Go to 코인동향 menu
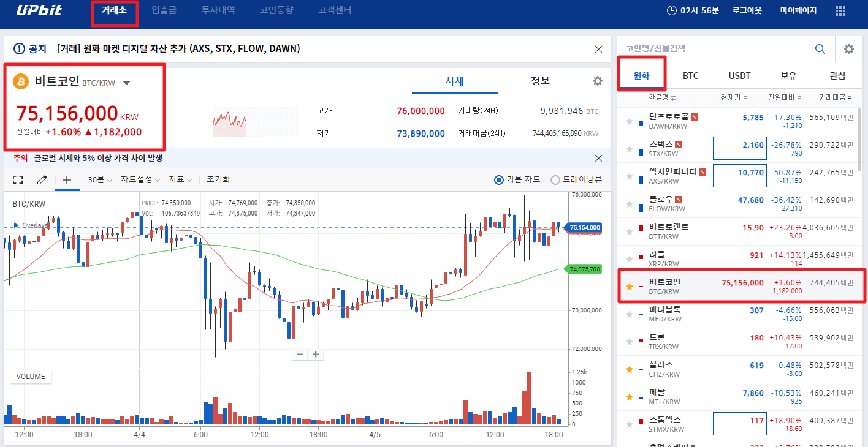868x447 pixels. coord(276,10)
